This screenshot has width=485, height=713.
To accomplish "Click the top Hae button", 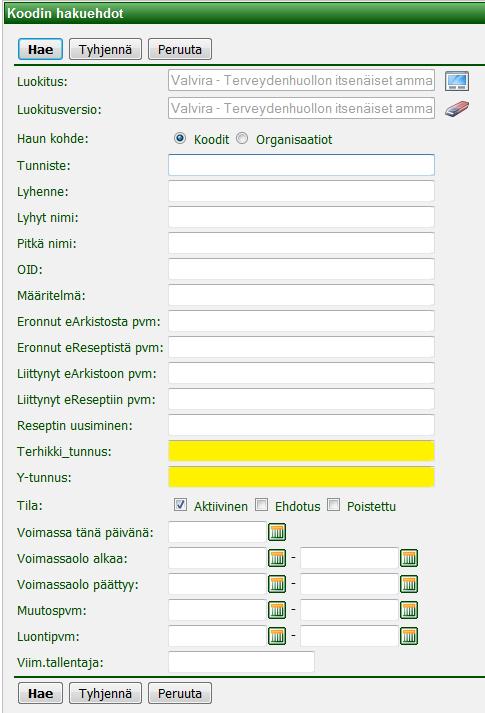I will tap(40, 49).
